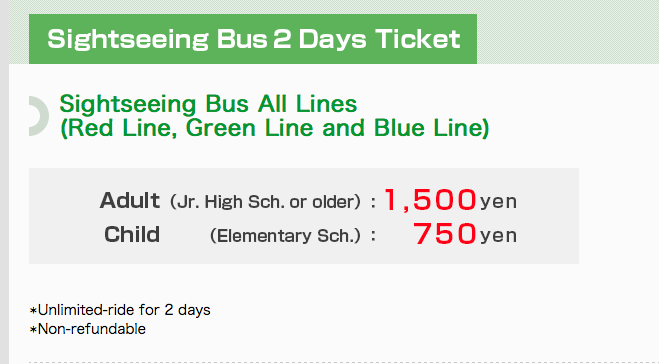Select the Child label
Screen dimensions: 659x364
[x=132, y=234]
